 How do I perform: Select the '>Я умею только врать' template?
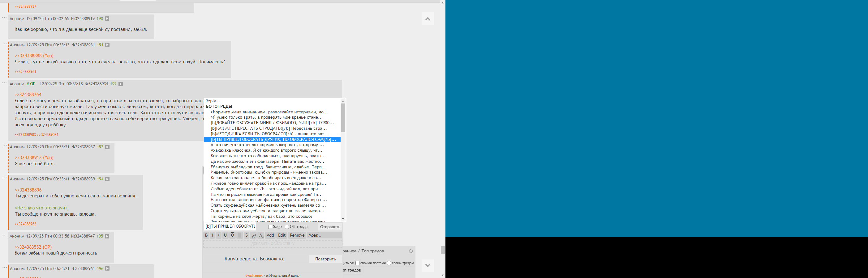tap(272, 117)
